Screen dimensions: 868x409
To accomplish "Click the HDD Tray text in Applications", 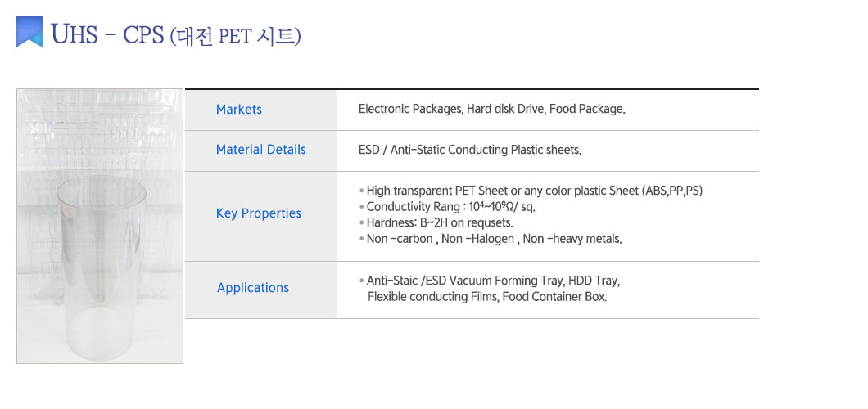I will [594, 281].
